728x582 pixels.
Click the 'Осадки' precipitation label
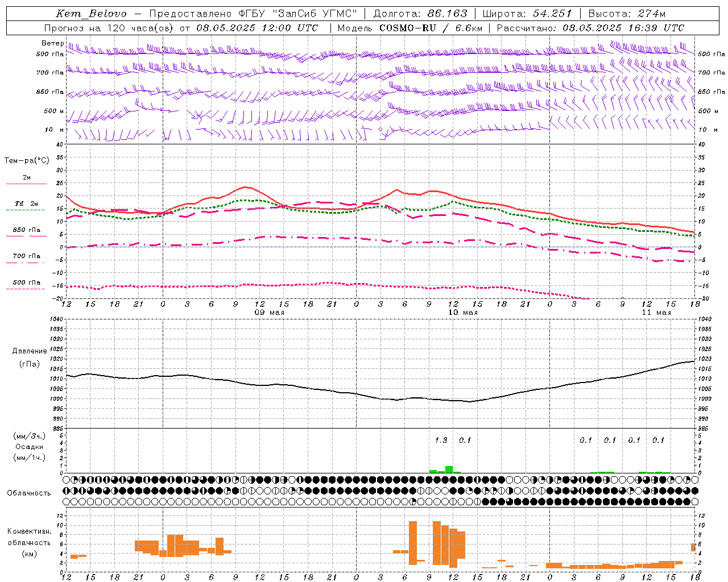pyautogui.click(x=30, y=447)
